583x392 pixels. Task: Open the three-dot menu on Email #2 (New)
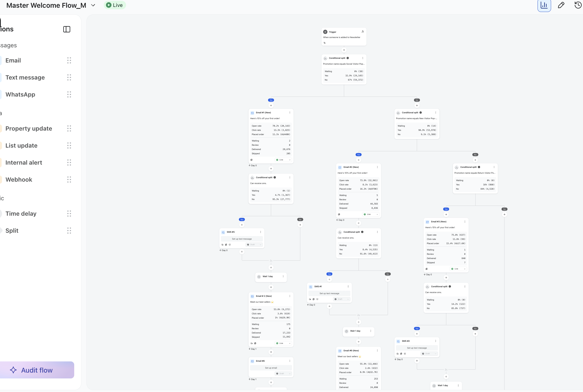coord(377,167)
